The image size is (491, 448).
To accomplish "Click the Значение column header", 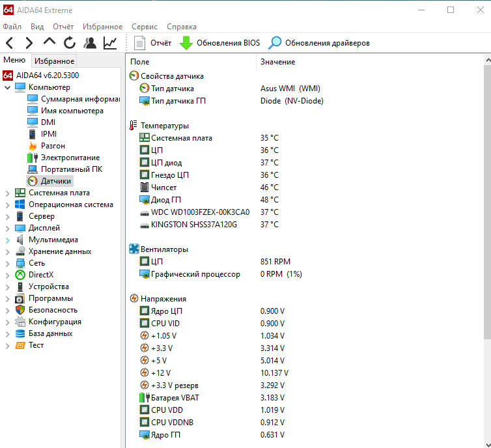I will click(x=278, y=62).
